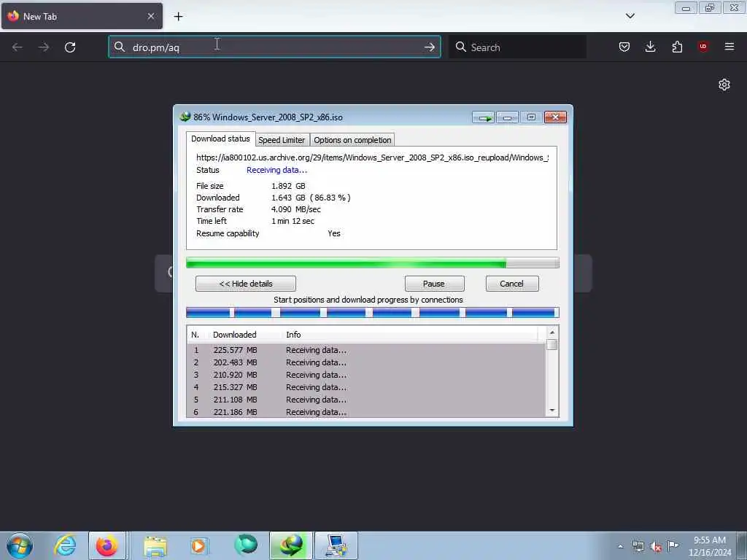Viewport: 747px width, 560px height.
Task: Show hidden system tray icons
Action: 620,546
